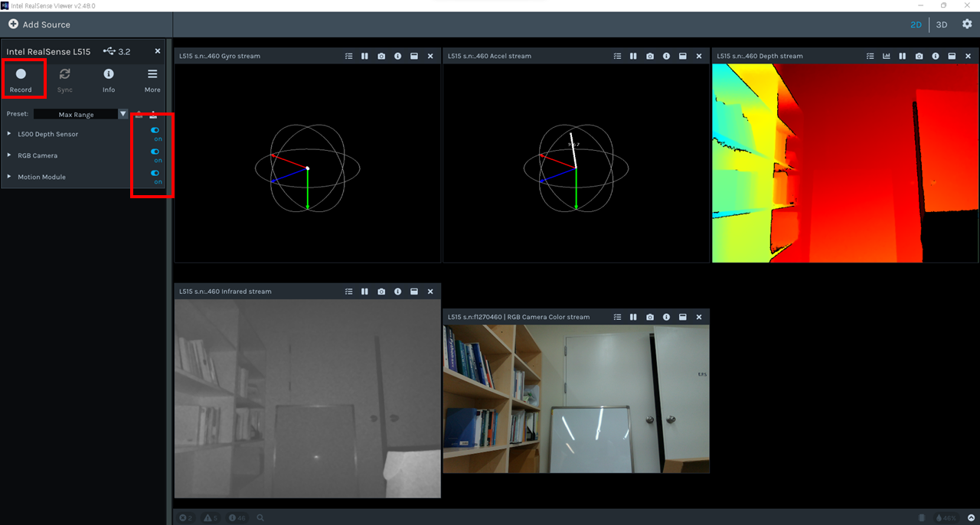The height and width of the screenshot is (525, 980).
Task: Switch to the 3D view tab
Action: [x=942, y=24]
